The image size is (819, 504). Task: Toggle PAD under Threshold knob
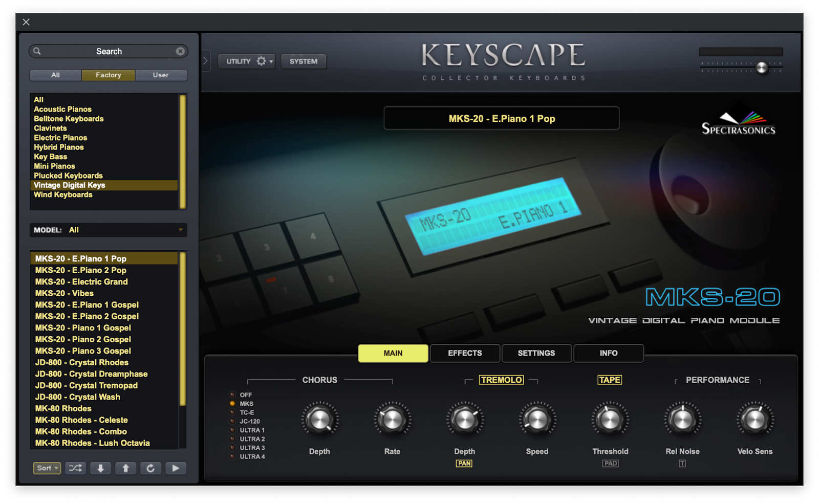[x=611, y=464]
